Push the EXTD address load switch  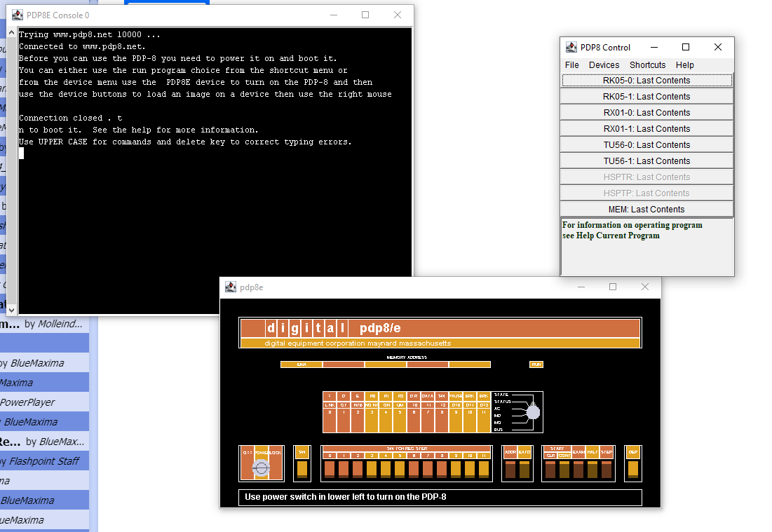(524, 470)
